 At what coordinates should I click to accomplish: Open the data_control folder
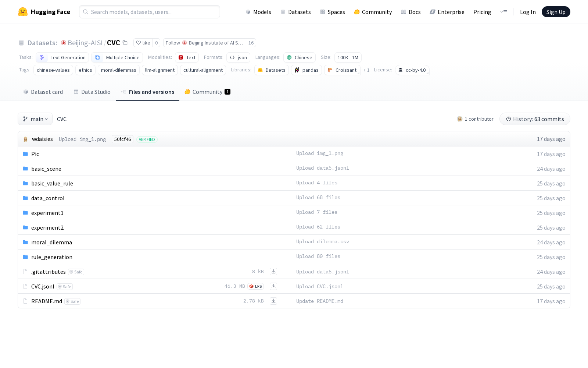point(48,198)
